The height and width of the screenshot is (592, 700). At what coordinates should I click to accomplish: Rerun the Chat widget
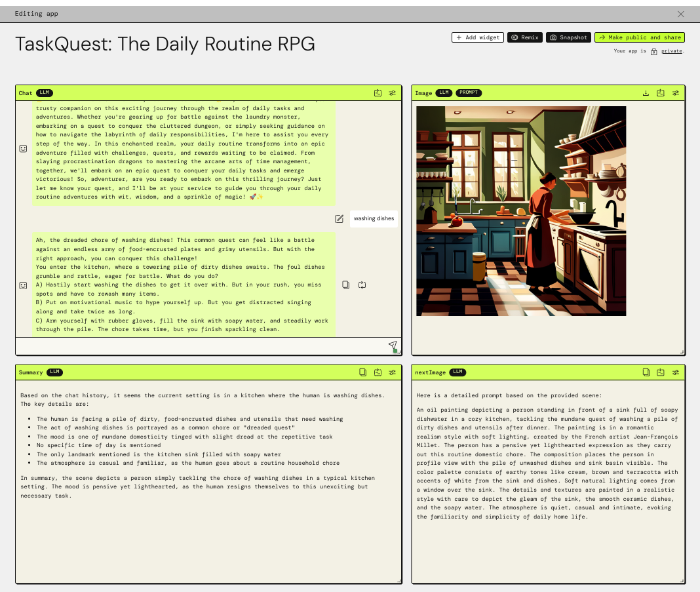click(x=378, y=93)
